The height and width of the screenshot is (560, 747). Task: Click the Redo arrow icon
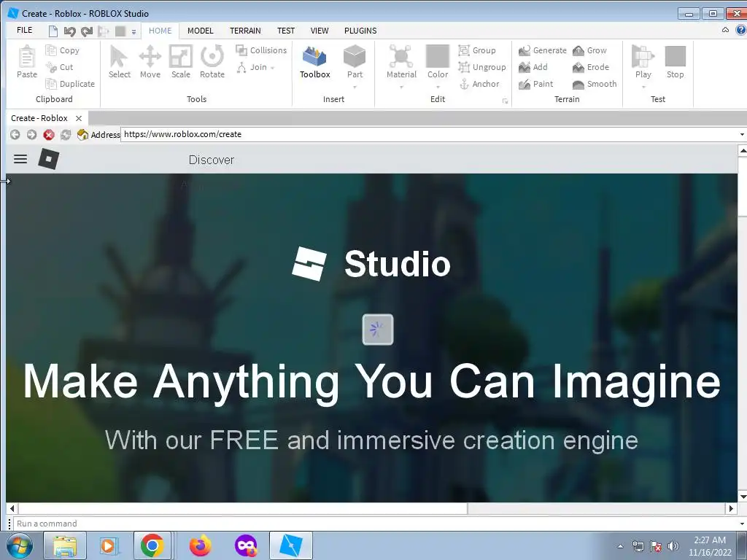(87, 31)
